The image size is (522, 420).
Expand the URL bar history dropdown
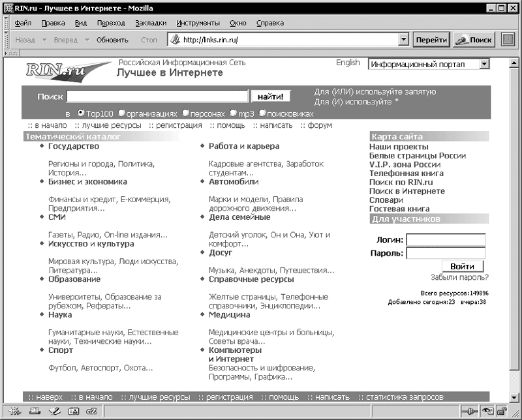(403, 40)
